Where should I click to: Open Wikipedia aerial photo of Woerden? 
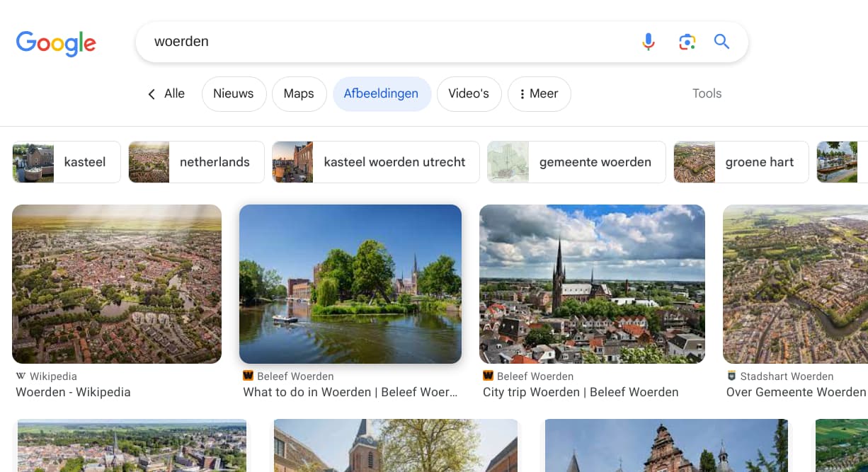[117, 284]
